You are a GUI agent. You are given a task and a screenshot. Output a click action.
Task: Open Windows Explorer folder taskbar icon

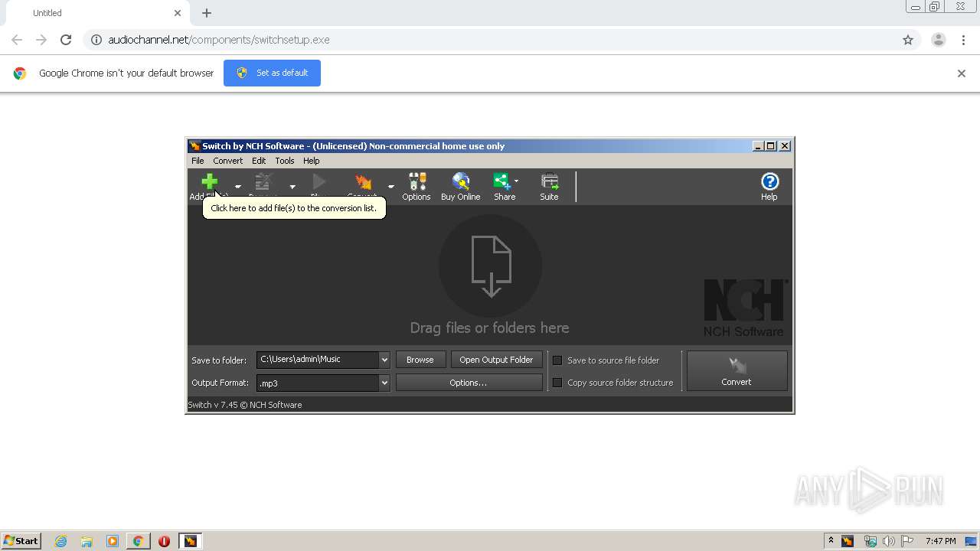[x=87, y=541]
